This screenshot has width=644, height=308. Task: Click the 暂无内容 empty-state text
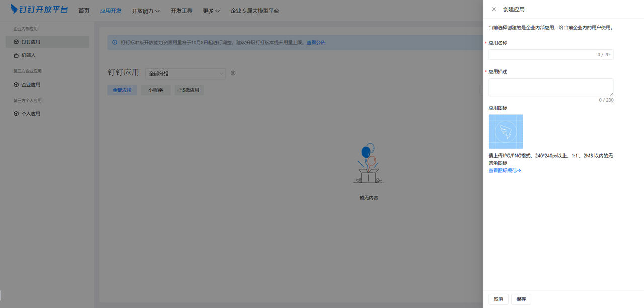(369, 198)
